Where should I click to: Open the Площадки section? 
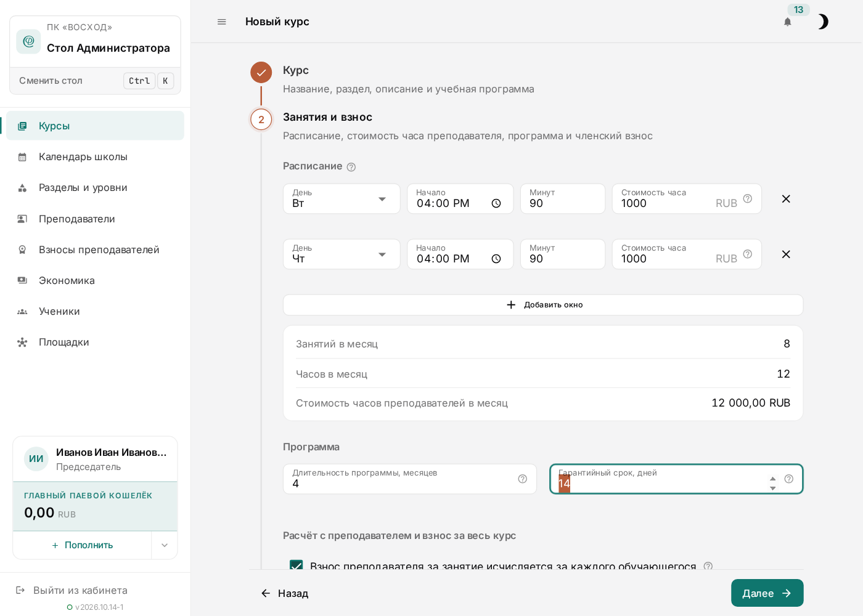pyautogui.click(x=95, y=342)
